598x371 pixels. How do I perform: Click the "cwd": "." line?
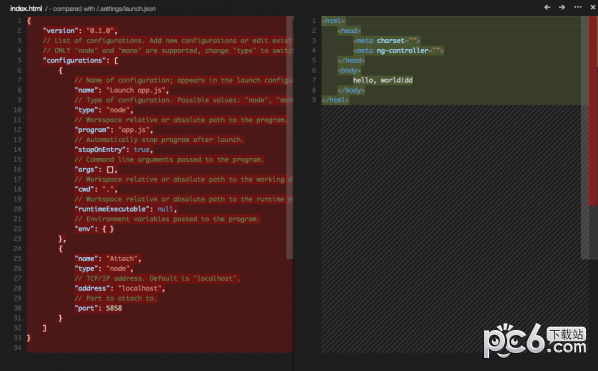tap(96, 189)
